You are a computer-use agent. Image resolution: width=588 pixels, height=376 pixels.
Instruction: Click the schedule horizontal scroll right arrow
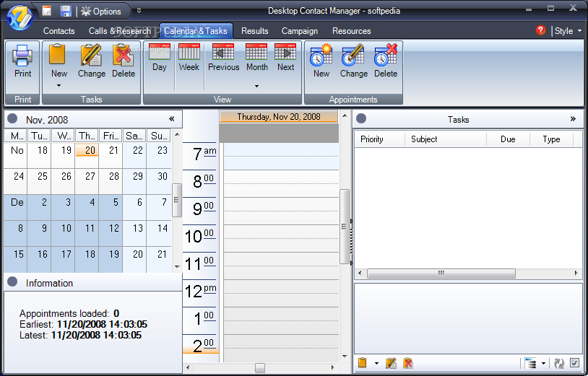[332, 367]
